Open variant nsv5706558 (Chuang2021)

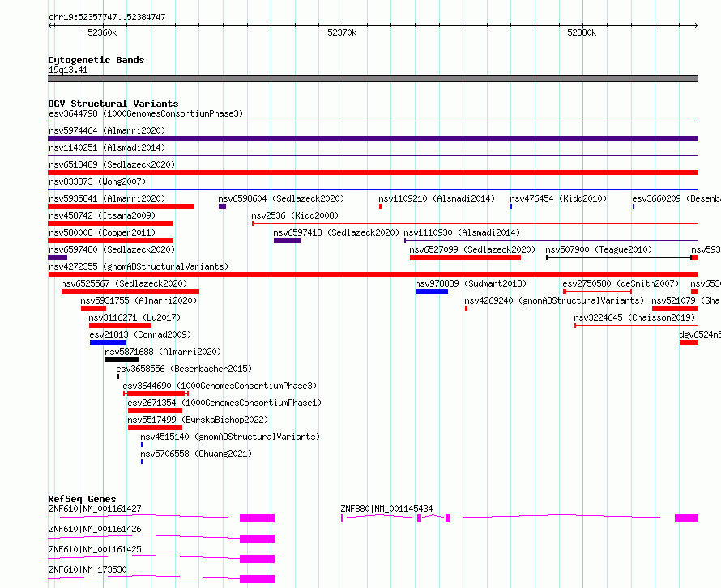pyautogui.click(x=196, y=454)
